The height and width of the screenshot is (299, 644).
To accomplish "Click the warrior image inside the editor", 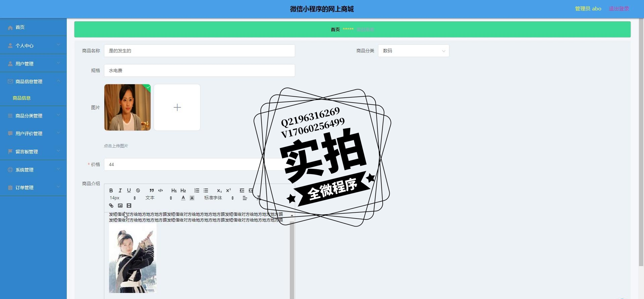I will [133, 259].
